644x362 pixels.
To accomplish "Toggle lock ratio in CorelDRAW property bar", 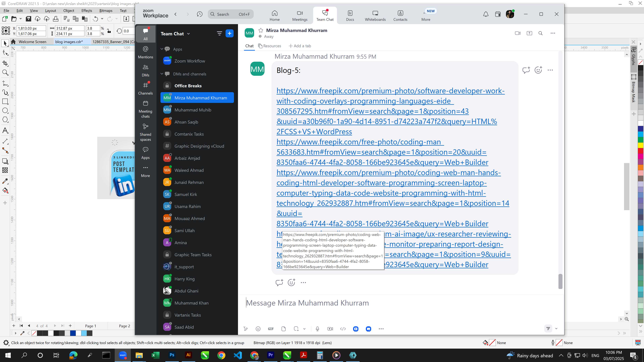I will (109, 31).
